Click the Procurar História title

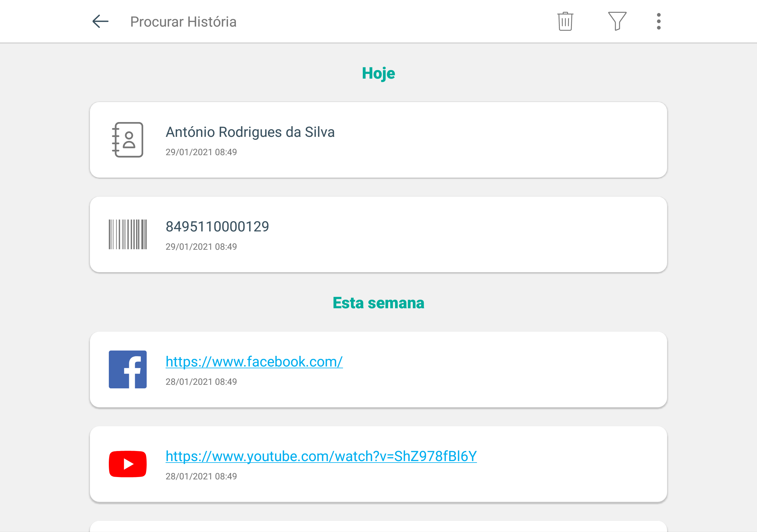tap(183, 22)
